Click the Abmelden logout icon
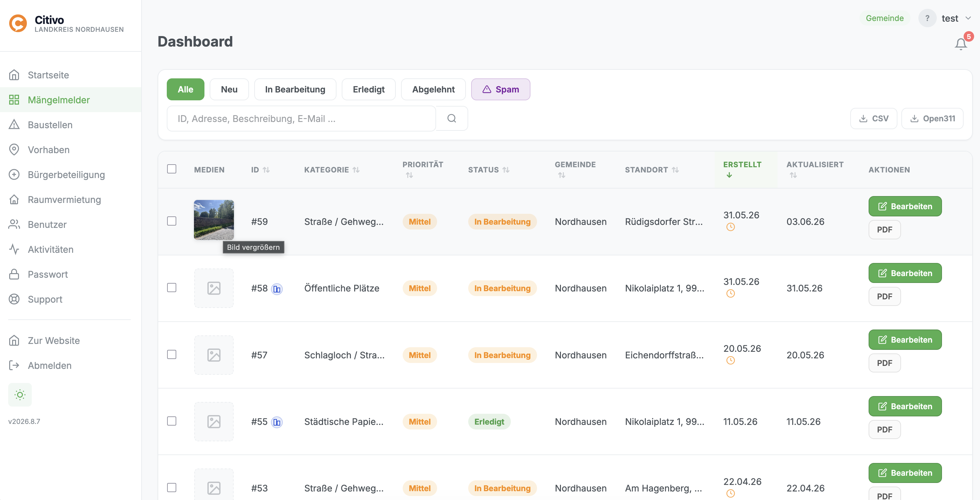This screenshot has width=980, height=500. [14, 366]
